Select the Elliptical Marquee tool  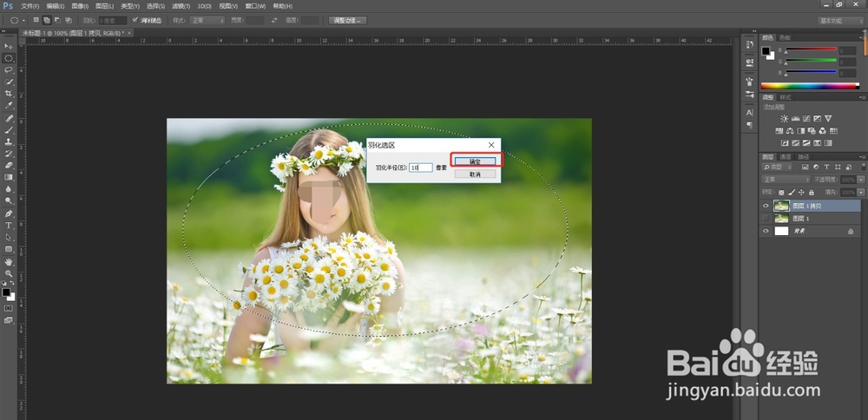pyautogui.click(x=9, y=58)
